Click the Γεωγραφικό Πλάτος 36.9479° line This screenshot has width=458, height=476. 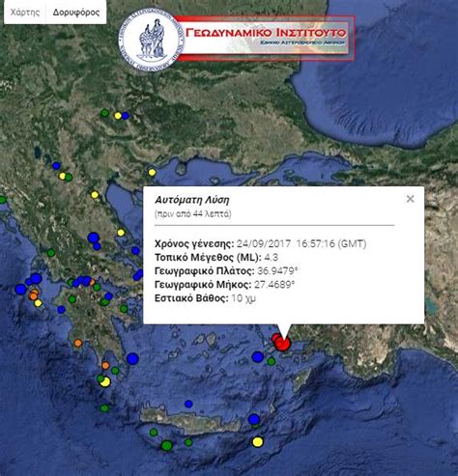click(x=226, y=271)
